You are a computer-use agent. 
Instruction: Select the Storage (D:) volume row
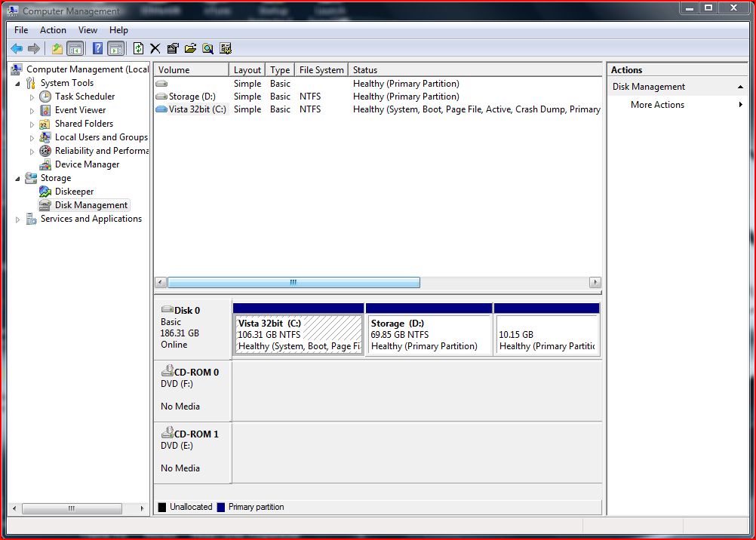click(378, 97)
